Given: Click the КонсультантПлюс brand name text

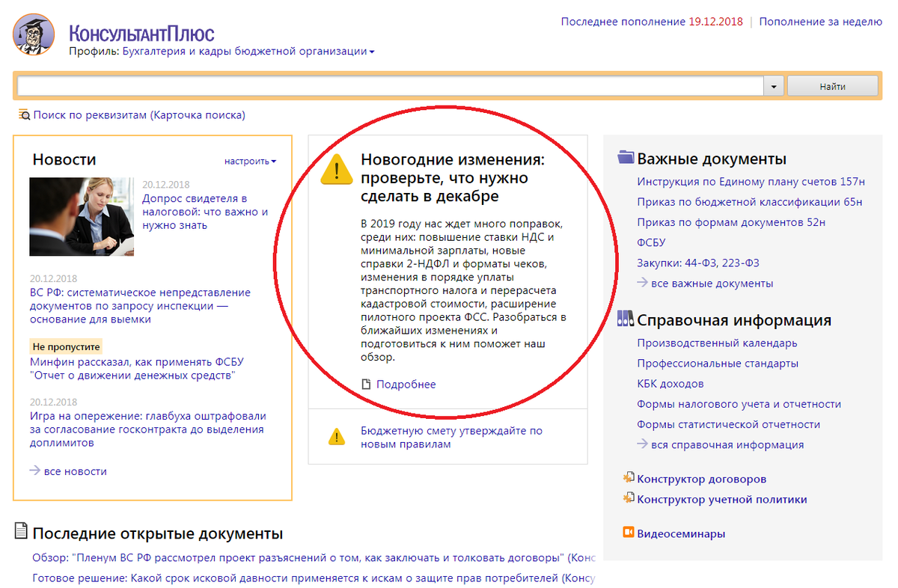Looking at the screenshot, I should [x=141, y=33].
